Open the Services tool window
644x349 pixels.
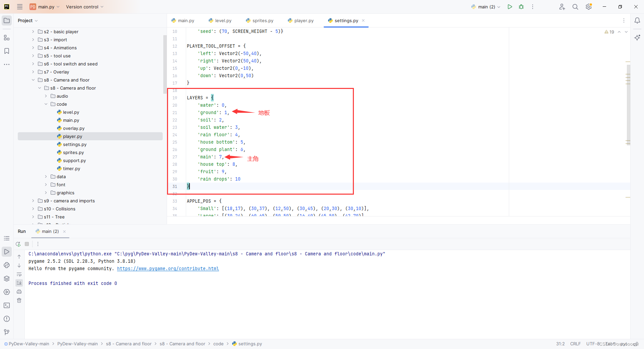click(7, 292)
